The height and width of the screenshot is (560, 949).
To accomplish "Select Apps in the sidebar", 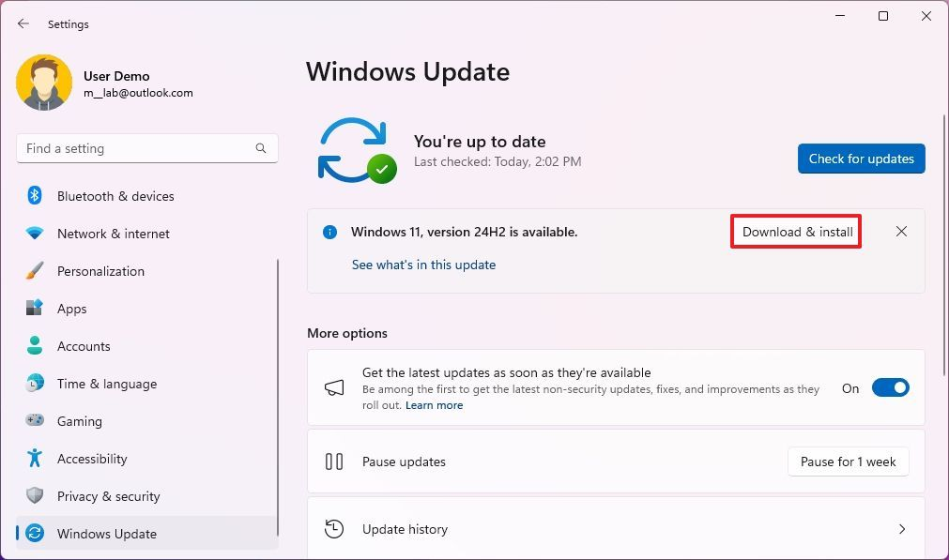I will 145,309.
